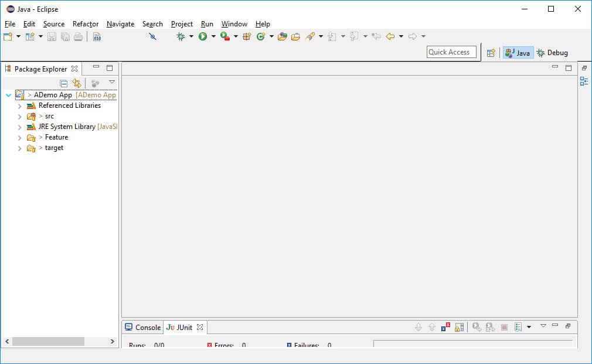Click the Last Edit Location icon
The width and height of the screenshot is (592, 364).
point(376,36)
